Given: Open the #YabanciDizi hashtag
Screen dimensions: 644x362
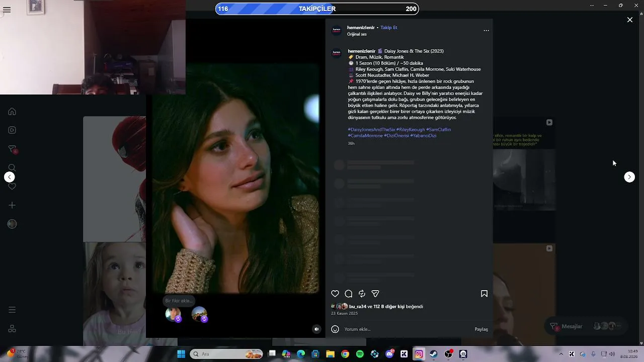Looking at the screenshot, I should 423,136.
